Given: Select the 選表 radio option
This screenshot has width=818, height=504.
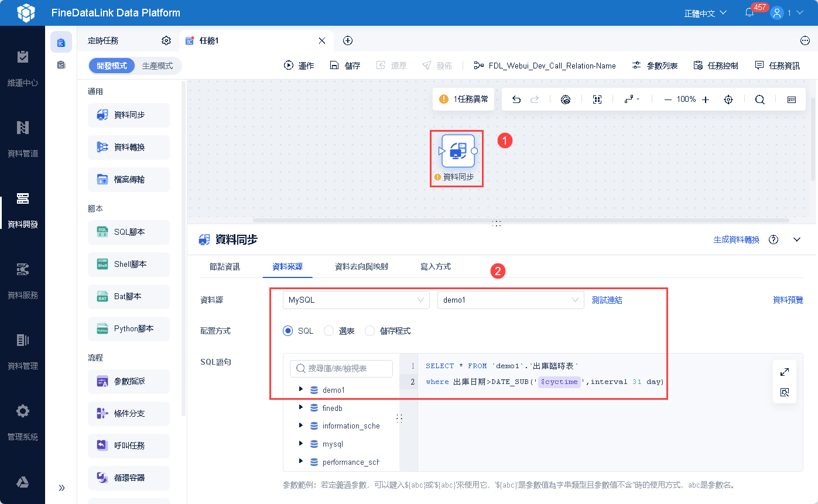Looking at the screenshot, I should tap(328, 331).
